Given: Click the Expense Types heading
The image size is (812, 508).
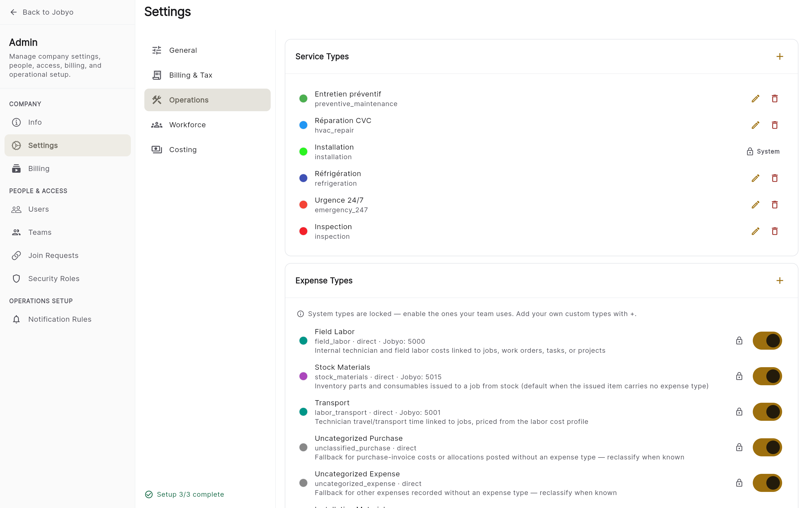Looking at the screenshot, I should click(324, 281).
